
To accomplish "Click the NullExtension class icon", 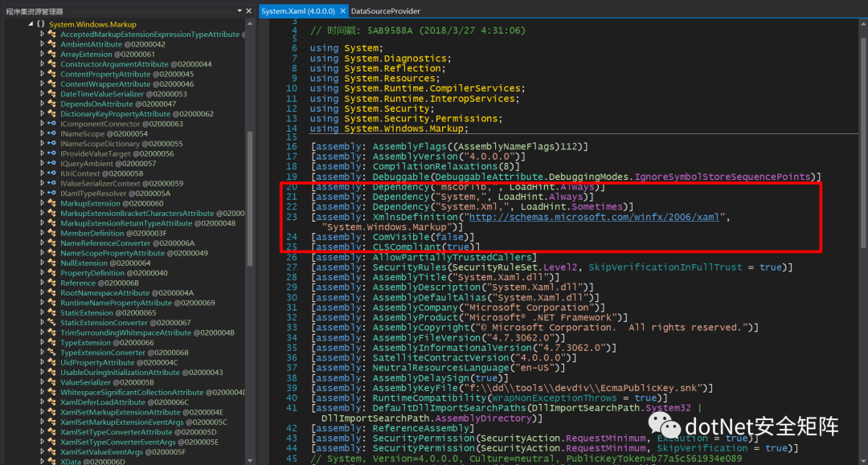I will (51, 263).
